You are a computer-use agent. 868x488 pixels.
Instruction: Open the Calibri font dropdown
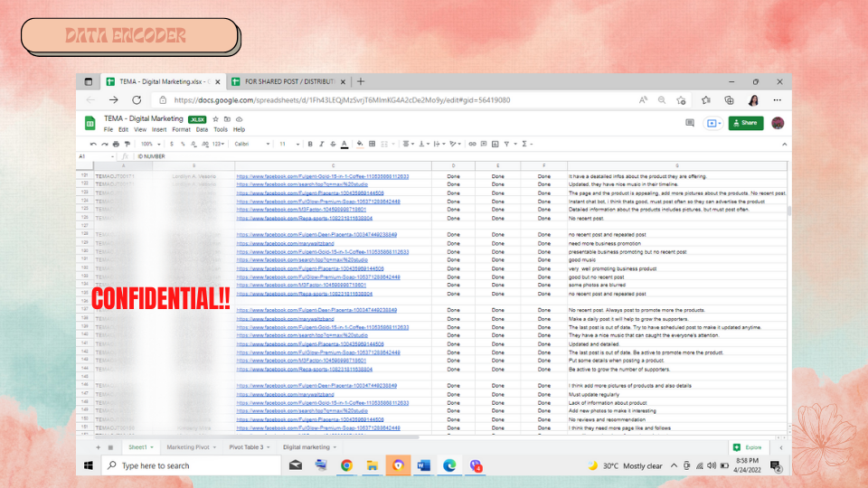pos(252,144)
